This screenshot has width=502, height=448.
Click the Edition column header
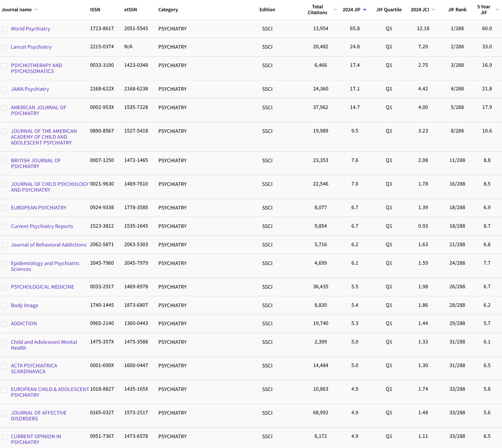pyautogui.click(x=267, y=10)
